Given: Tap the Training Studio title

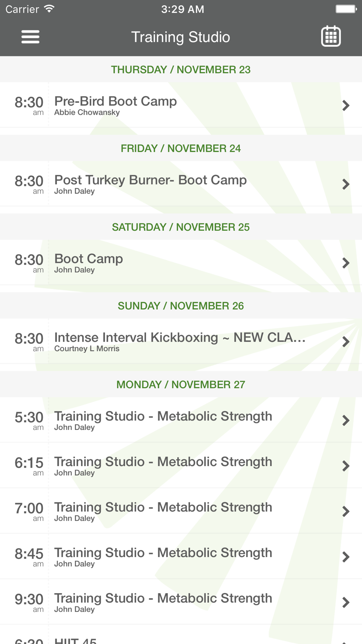Looking at the screenshot, I should click(x=181, y=37).
